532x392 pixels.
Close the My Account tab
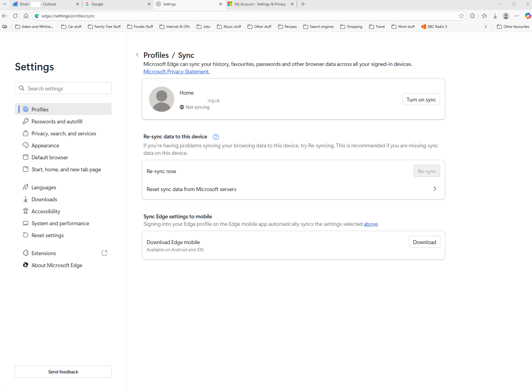(x=292, y=4)
